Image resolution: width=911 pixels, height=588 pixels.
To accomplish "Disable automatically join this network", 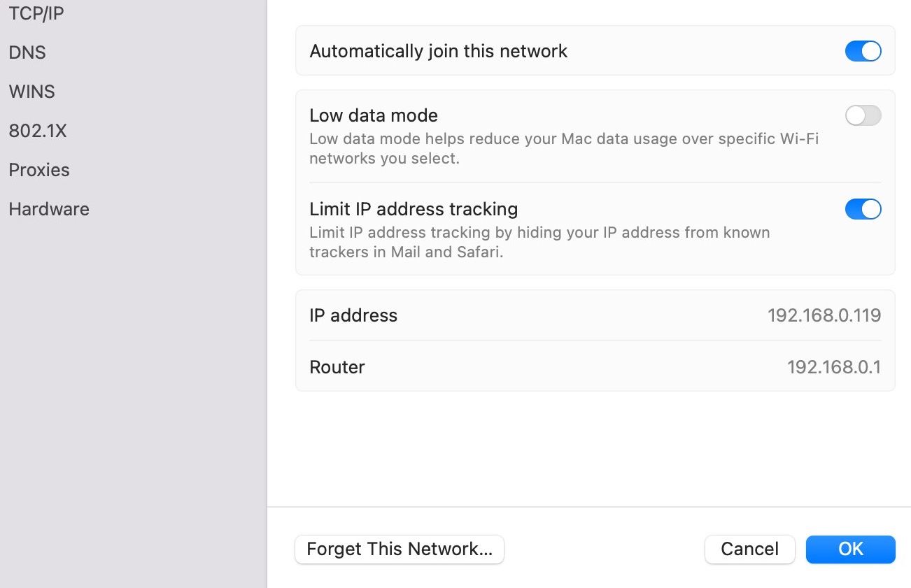I will (x=863, y=51).
